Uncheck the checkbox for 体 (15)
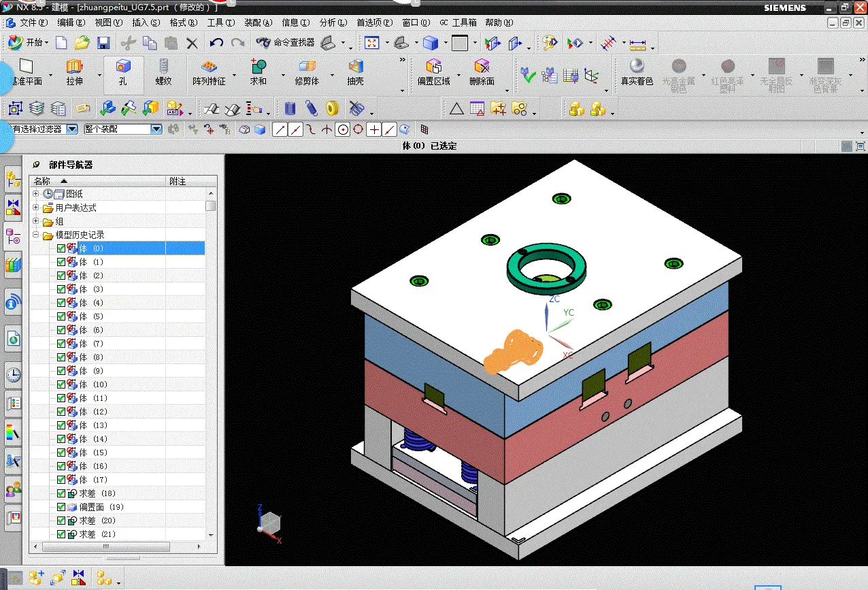This screenshot has width=868, height=590. click(x=61, y=453)
